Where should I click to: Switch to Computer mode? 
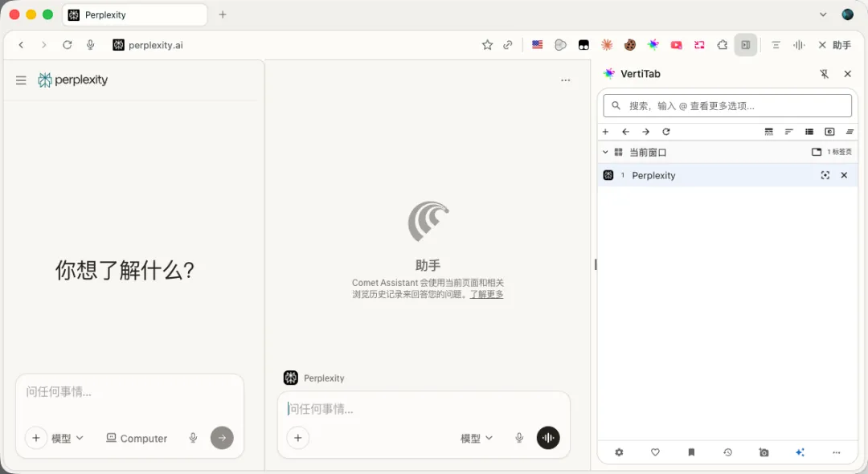tap(137, 438)
